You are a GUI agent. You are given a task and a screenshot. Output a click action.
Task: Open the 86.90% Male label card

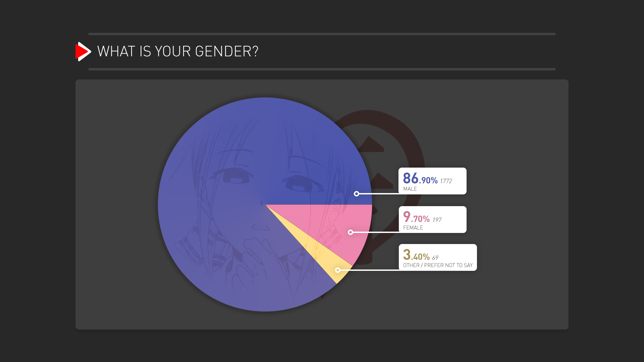click(x=432, y=181)
